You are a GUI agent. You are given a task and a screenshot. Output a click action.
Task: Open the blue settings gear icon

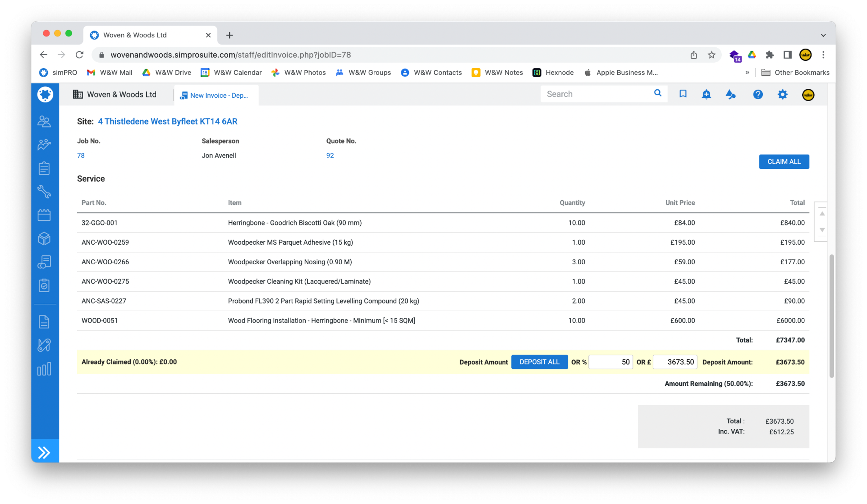pyautogui.click(x=782, y=94)
